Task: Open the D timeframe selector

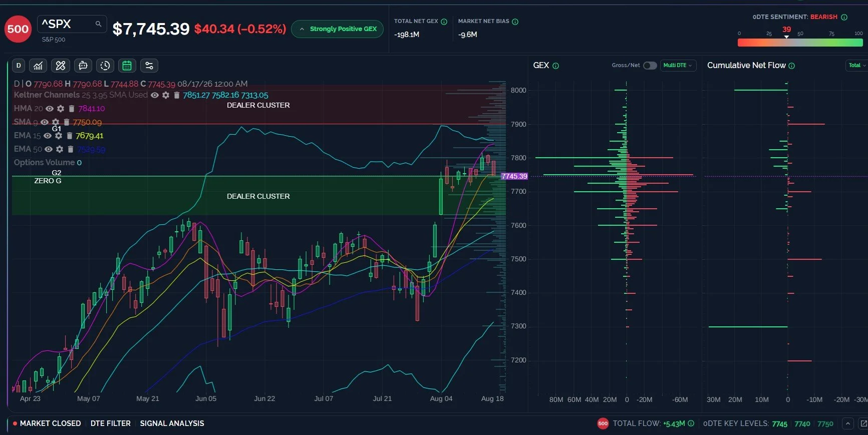Action: pos(19,66)
